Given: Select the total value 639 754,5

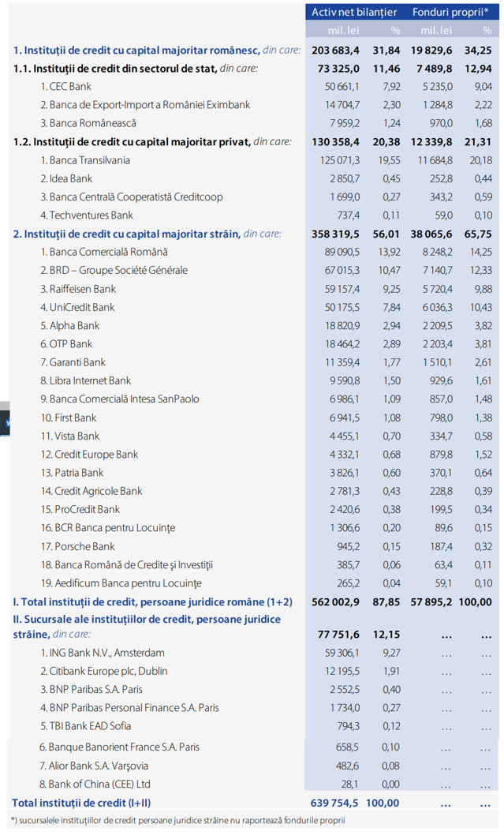Looking at the screenshot, I should 334,803.
